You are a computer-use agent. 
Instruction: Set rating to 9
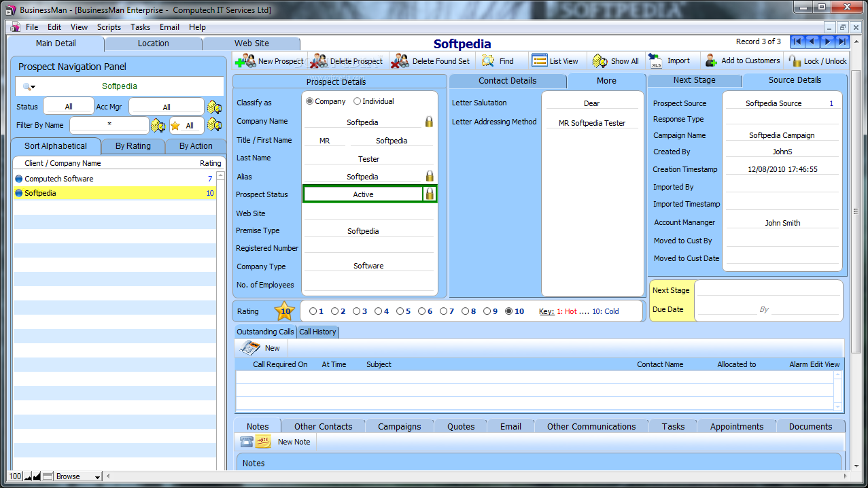pyautogui.click(x=487, y=311)
